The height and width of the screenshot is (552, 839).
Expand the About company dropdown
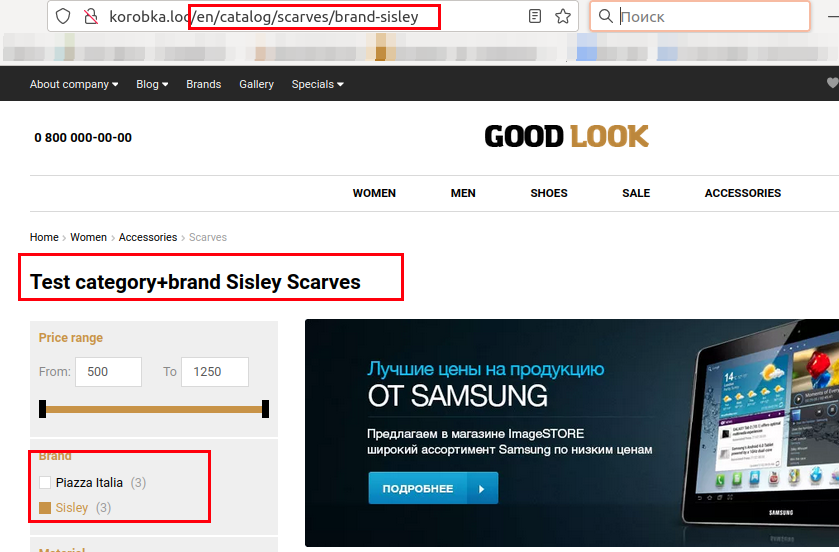[x=74, y=84]
